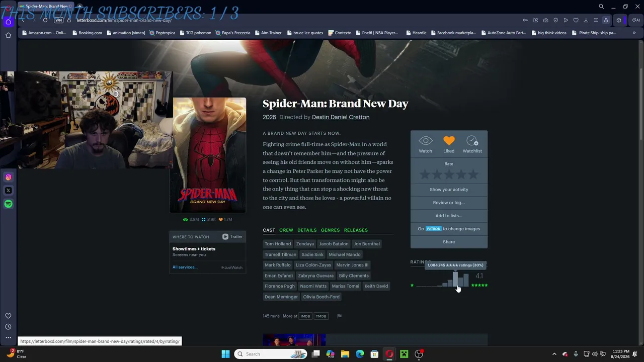
Task: Open X (Twitter) in the sidebar
Action: [8, 191]
